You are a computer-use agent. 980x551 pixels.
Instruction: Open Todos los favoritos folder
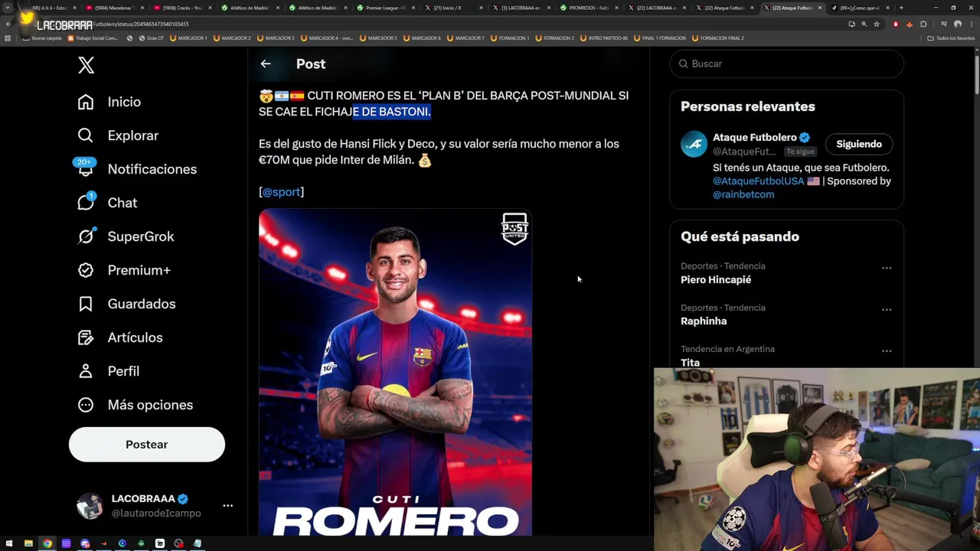point(949,37)
